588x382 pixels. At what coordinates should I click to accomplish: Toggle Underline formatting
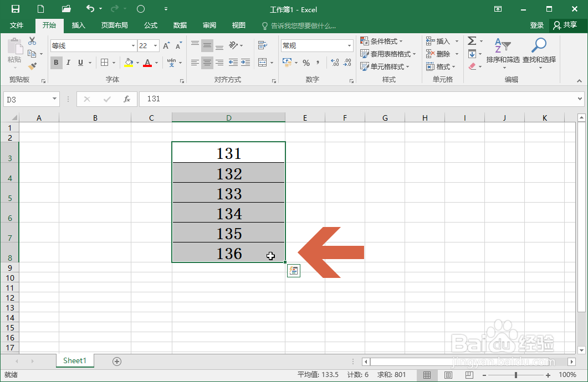point(80,63)
